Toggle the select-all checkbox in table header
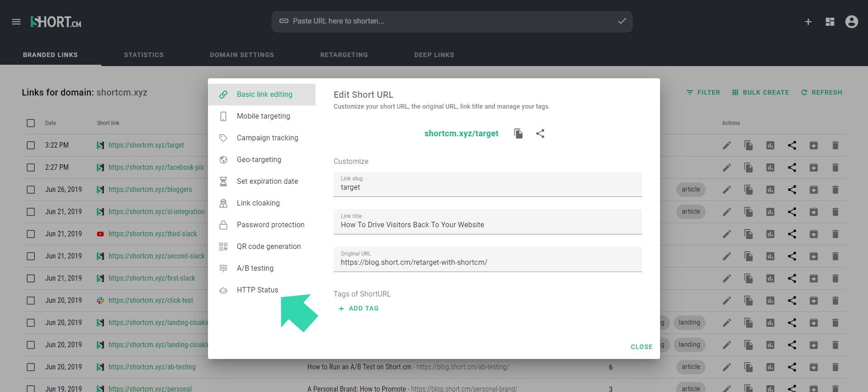The image size is (868, 392). tap(31, 123)
